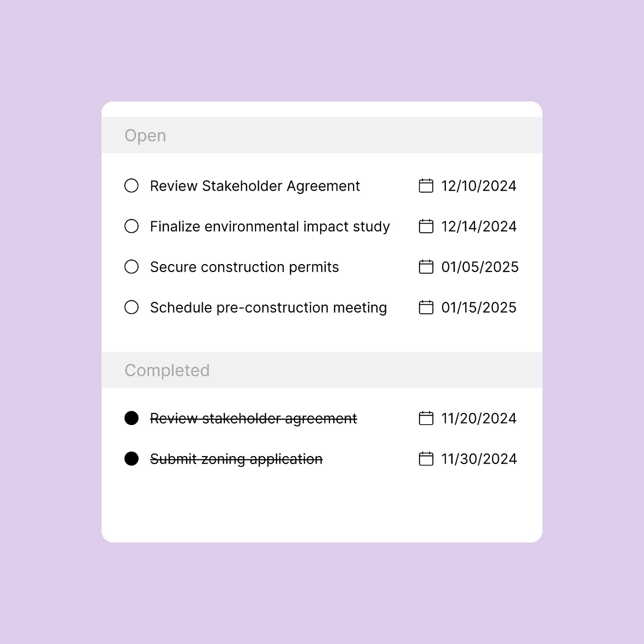Open calendar icon next to 12/14/2024
Viewport: 644px width, 644px height.
pos(426,226)
